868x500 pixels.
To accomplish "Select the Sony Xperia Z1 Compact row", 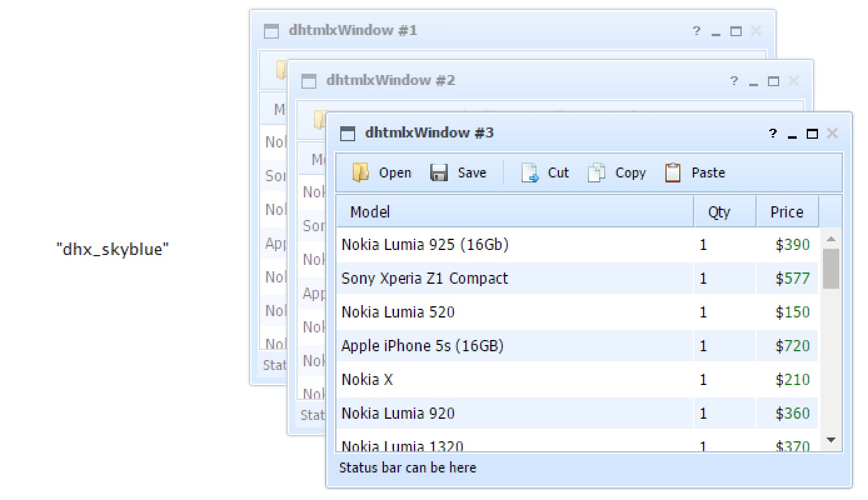I will click(x=577, y=278).
